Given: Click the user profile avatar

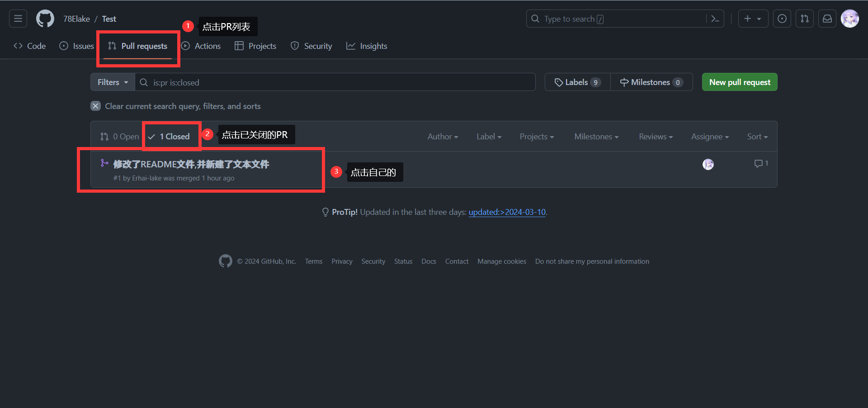Looking at the screenshot, I should click(x=850, y=19).
